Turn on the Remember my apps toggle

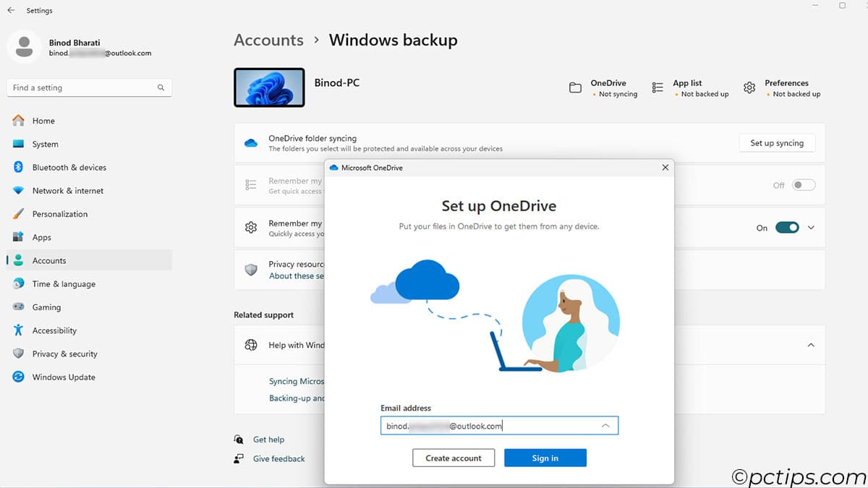(x=803, y=185)
